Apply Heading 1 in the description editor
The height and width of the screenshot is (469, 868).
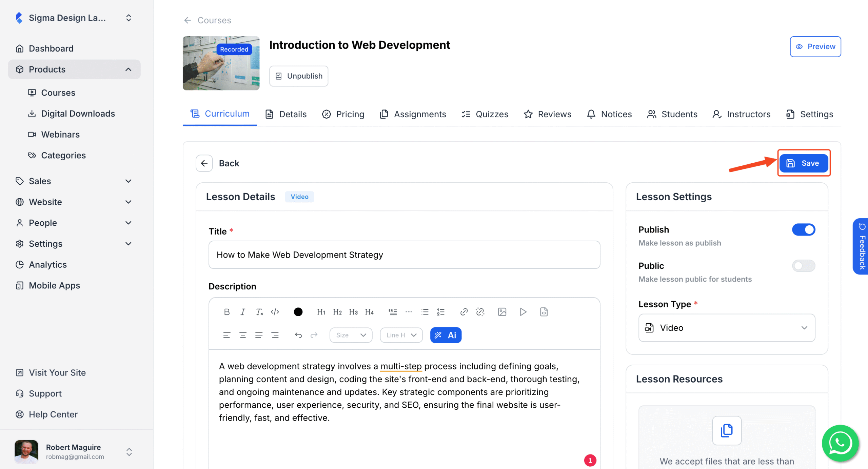[x=321, y=312]
